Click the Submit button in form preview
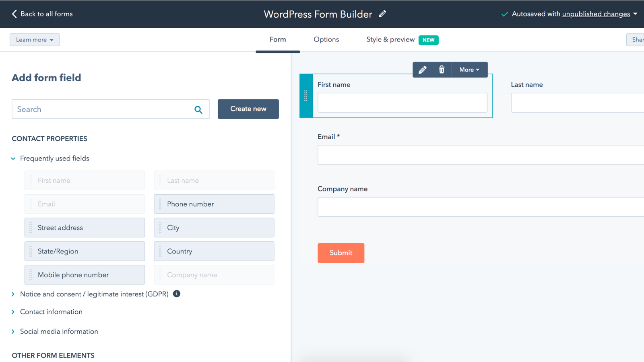This screenshot has height=362, width=644. coord(341,253)
